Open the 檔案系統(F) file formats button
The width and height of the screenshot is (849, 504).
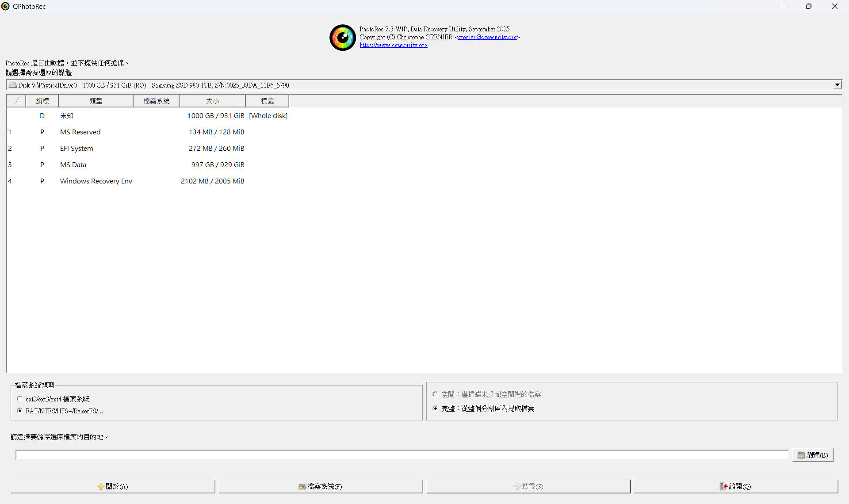320,486
